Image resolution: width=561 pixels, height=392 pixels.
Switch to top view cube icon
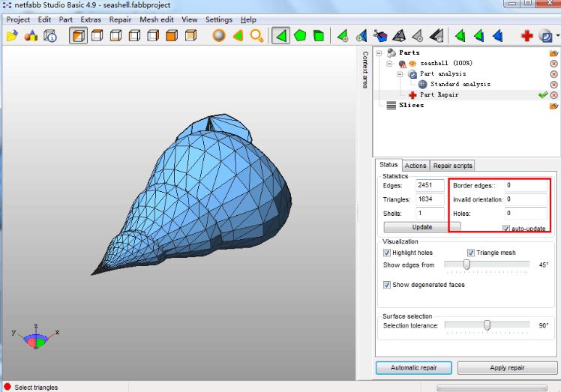click(97, 36)
